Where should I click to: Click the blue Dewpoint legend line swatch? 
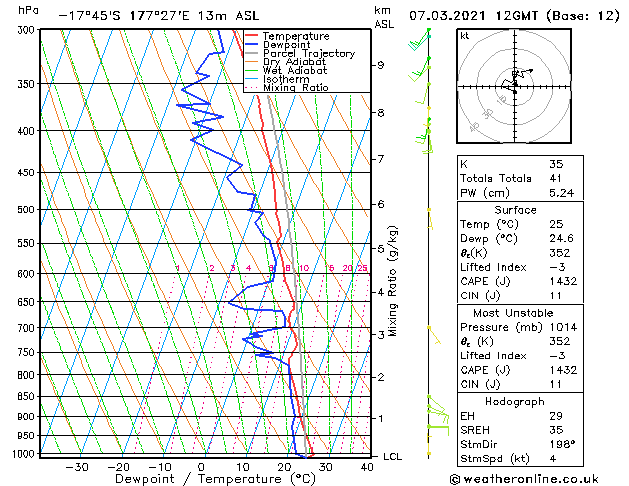coord(252,45)
